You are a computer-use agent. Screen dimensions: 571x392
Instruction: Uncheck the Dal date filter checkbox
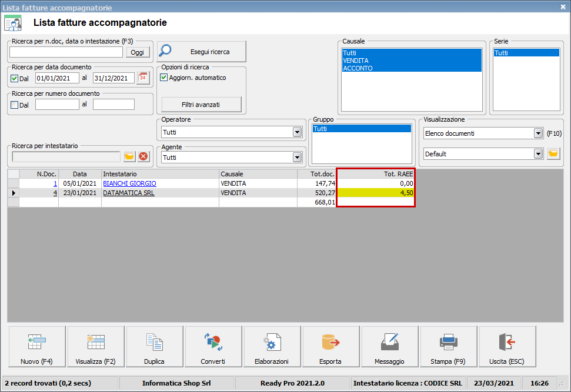[15, 78]
